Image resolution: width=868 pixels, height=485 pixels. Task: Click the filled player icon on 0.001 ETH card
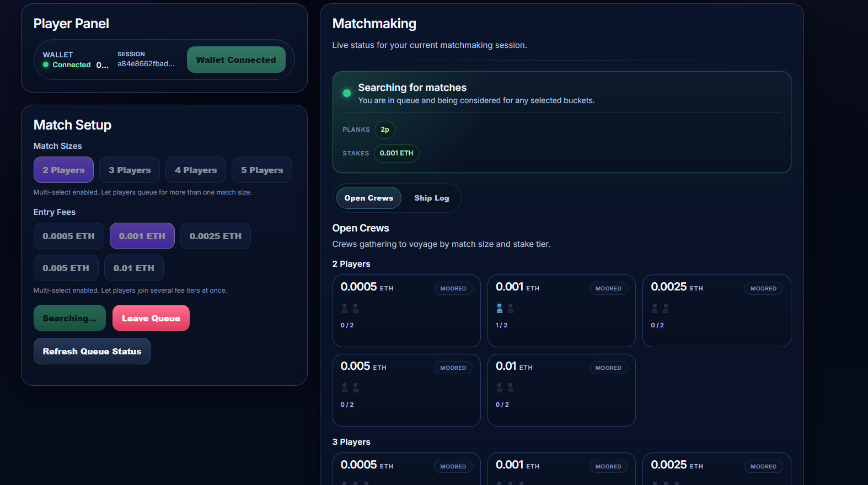[x=500, y=308]
